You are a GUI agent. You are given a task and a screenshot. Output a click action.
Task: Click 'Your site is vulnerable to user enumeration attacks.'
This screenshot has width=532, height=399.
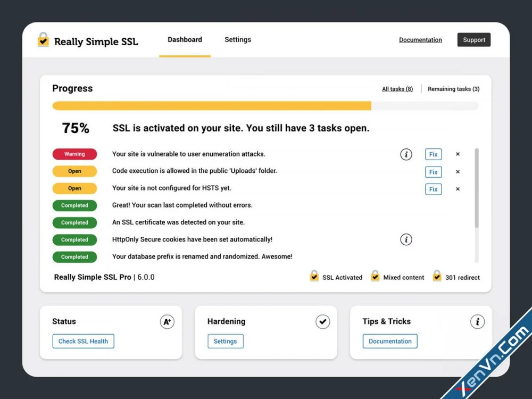pos(189,154)
